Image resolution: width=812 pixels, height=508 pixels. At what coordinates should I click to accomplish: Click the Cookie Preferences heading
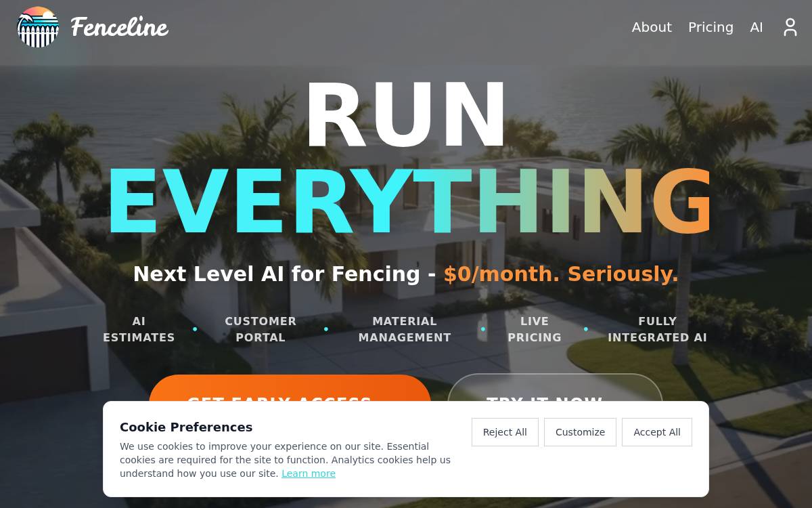186,427
